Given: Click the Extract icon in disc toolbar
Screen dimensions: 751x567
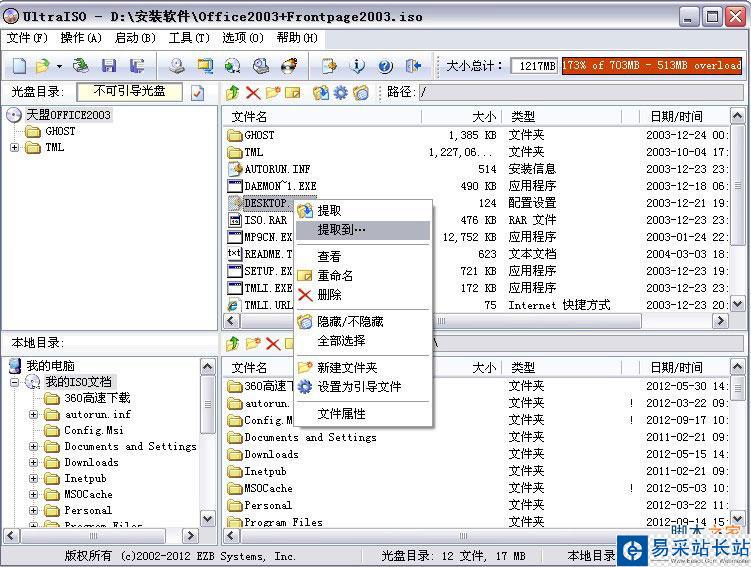Looking at the screenshot, I should (x=320, y=92).
